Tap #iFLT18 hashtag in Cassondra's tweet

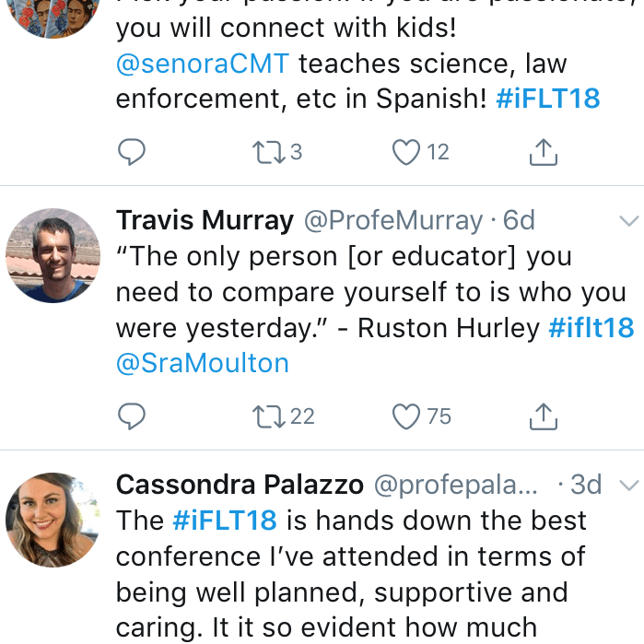(224, 521)
